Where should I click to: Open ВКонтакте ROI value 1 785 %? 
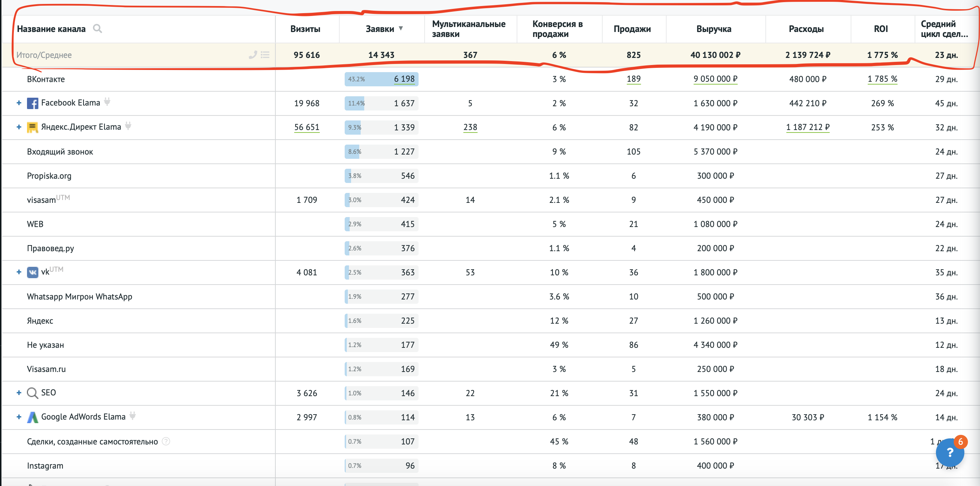(x=882, y=79)
